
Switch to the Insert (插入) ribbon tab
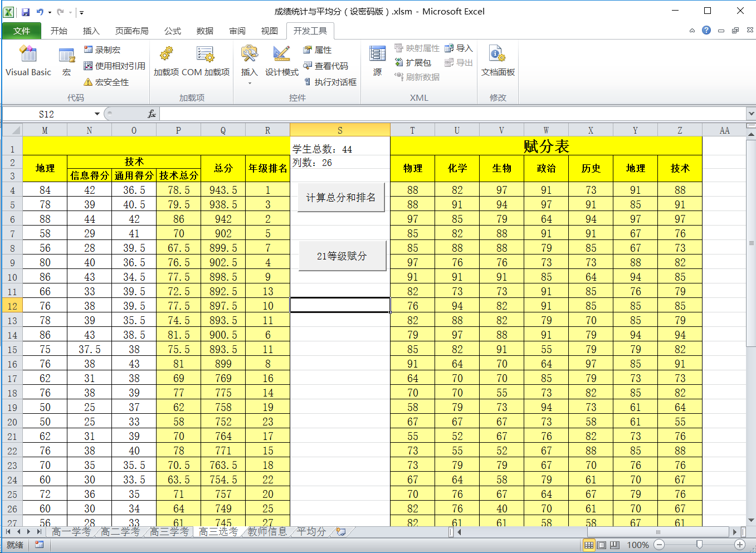(91, 31)
